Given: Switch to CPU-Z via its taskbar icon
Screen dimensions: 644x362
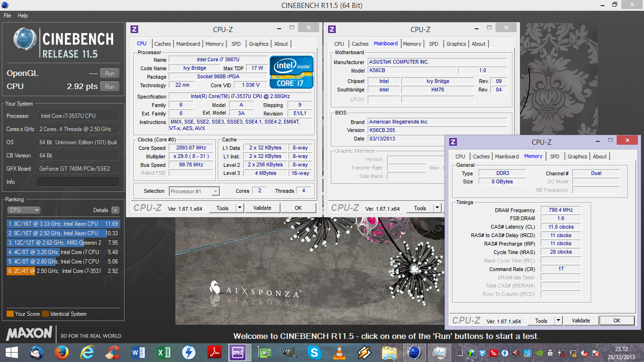Looking at the screenshot, I should pos(237,352).
